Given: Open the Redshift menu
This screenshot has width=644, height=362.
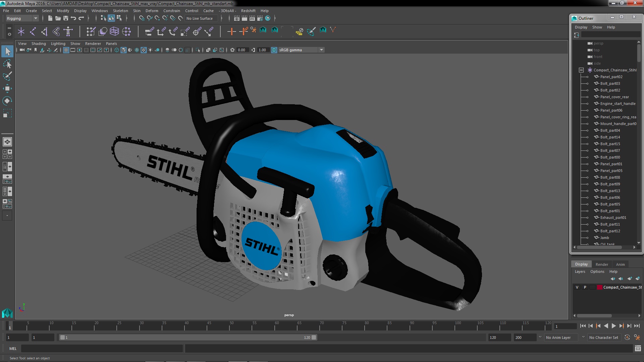Looking at the screenshot, I should click(248, 11).
